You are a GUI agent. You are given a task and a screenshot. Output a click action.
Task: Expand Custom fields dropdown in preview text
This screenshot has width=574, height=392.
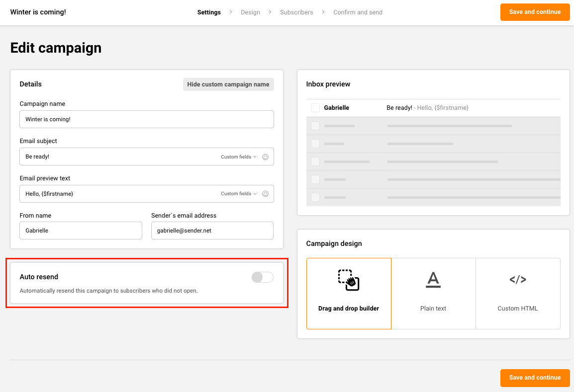point(239,194)
